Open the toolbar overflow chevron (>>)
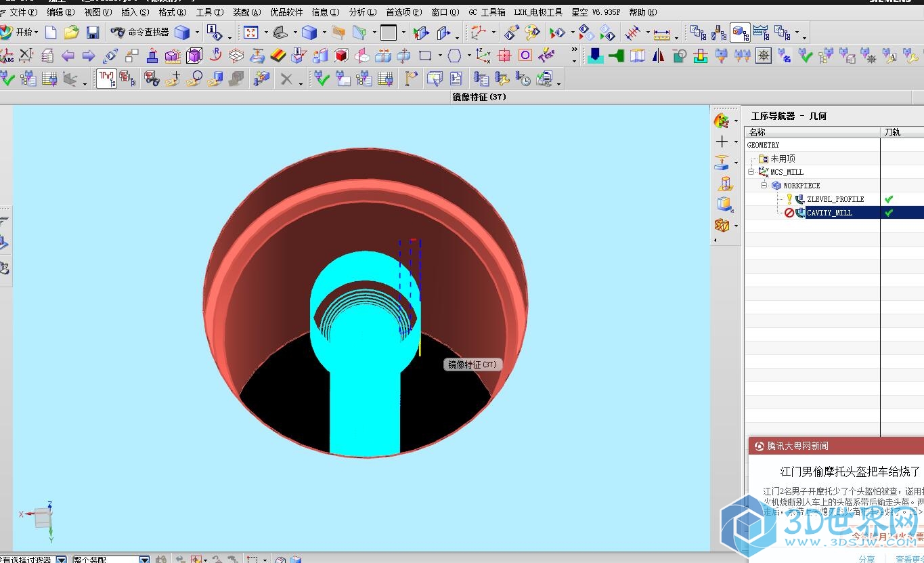Viewport: 924px width, 563px height. [575, 49]
